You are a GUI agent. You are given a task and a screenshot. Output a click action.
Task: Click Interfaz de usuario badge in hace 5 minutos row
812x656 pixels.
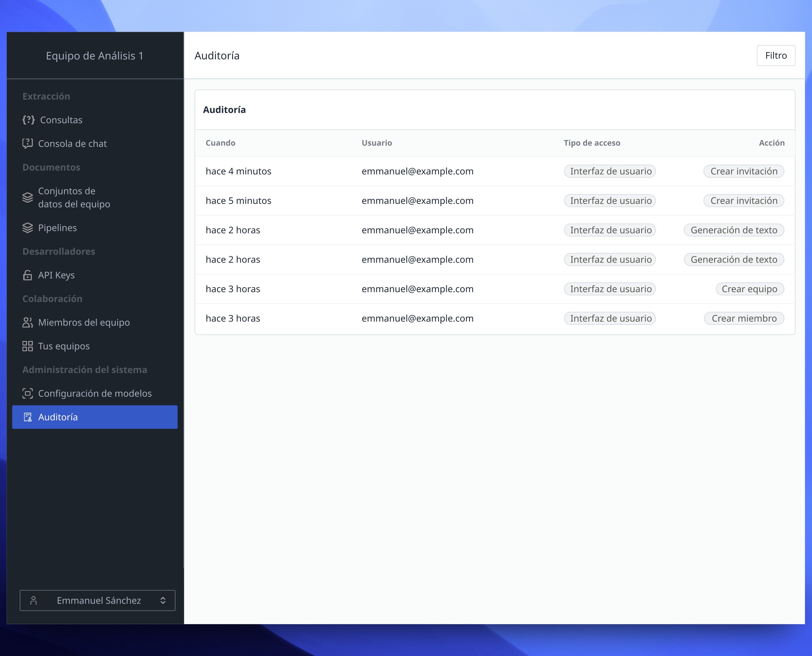pyautogui.click(x=610, y=201)
